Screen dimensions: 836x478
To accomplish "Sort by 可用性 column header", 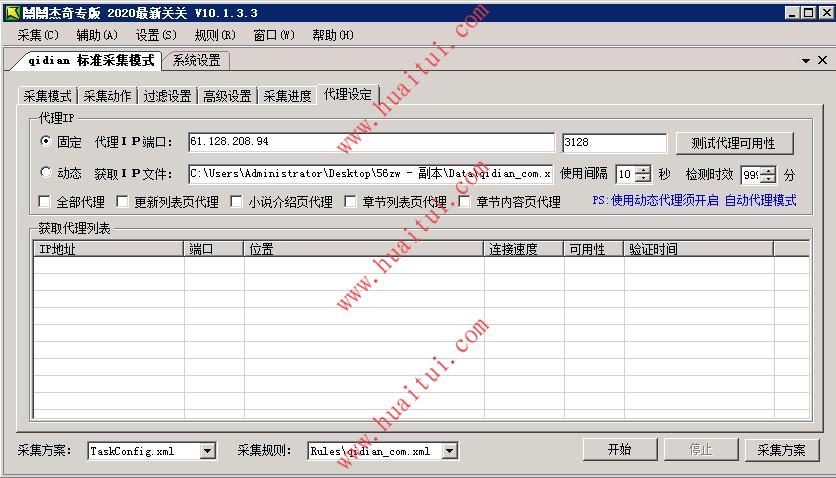I will pyautogui.click(x=593, y=249).
